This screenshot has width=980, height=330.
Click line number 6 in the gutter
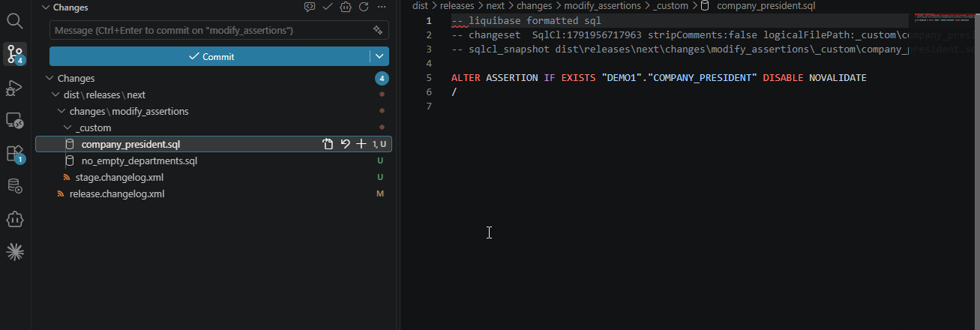pyautogui.click(x=428, y=91)
